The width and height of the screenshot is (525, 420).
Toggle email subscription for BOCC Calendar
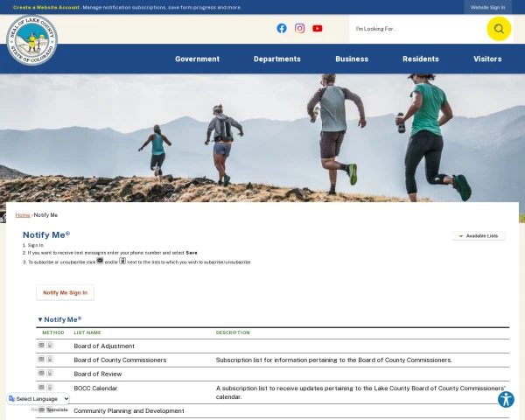click(41, 387)
